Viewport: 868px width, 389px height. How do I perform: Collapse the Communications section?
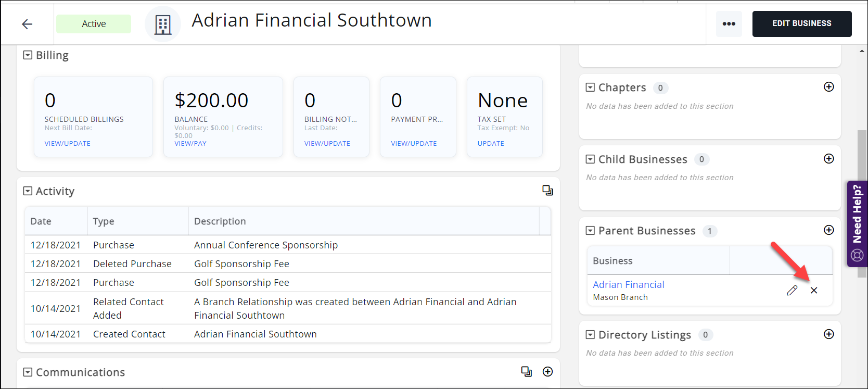28,372
